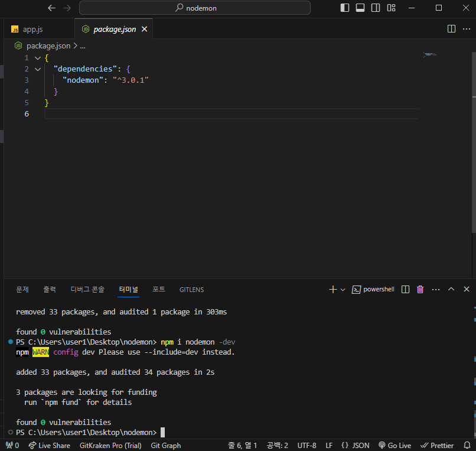This screenshot has height=451, width=476.
Task: Change the UTF-8 encoding setting
Action: point(307,446)
